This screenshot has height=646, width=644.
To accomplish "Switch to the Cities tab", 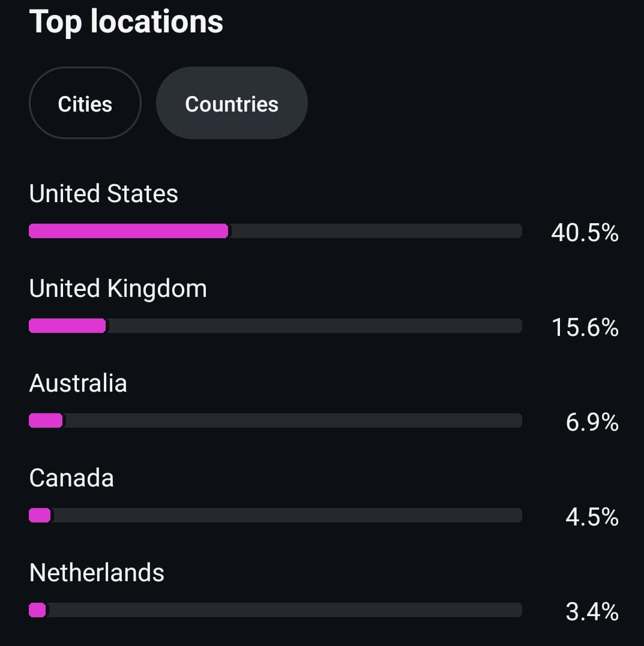I will coord(85,104).
